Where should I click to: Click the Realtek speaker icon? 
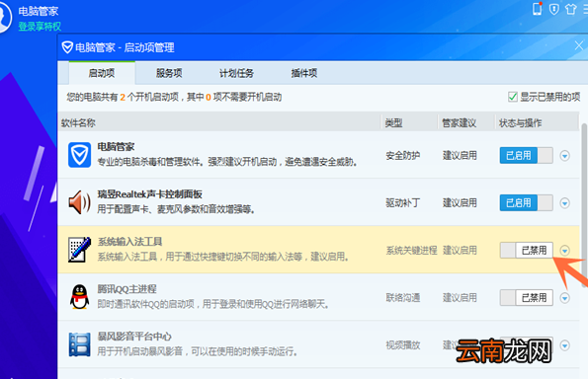pyautogui.click(x=79, y=202)
